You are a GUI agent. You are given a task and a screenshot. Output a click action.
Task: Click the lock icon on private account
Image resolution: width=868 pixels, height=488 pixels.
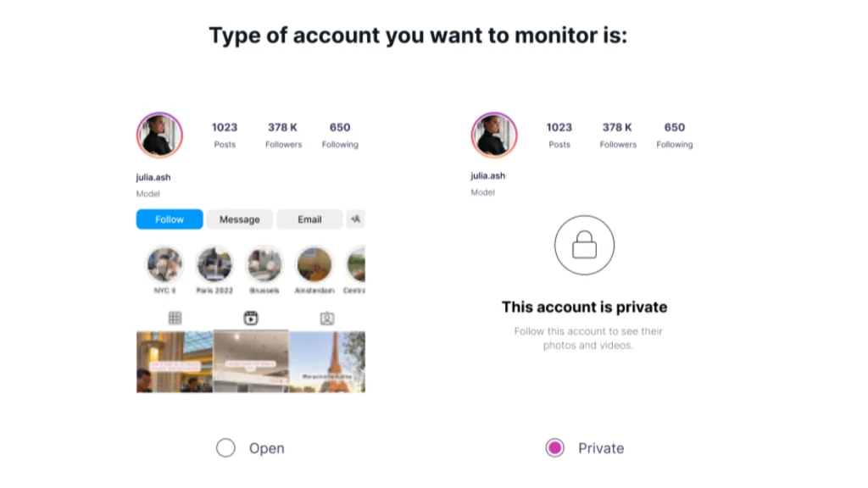585,245
